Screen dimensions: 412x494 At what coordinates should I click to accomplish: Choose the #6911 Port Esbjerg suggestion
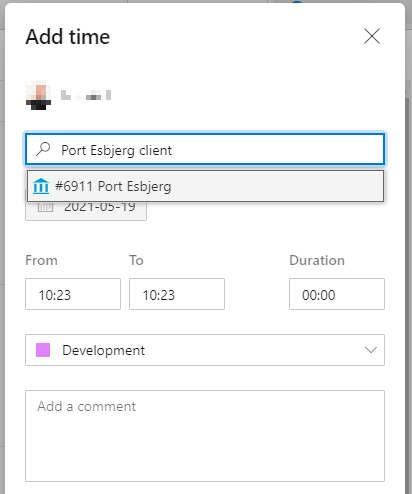(205, 186)
